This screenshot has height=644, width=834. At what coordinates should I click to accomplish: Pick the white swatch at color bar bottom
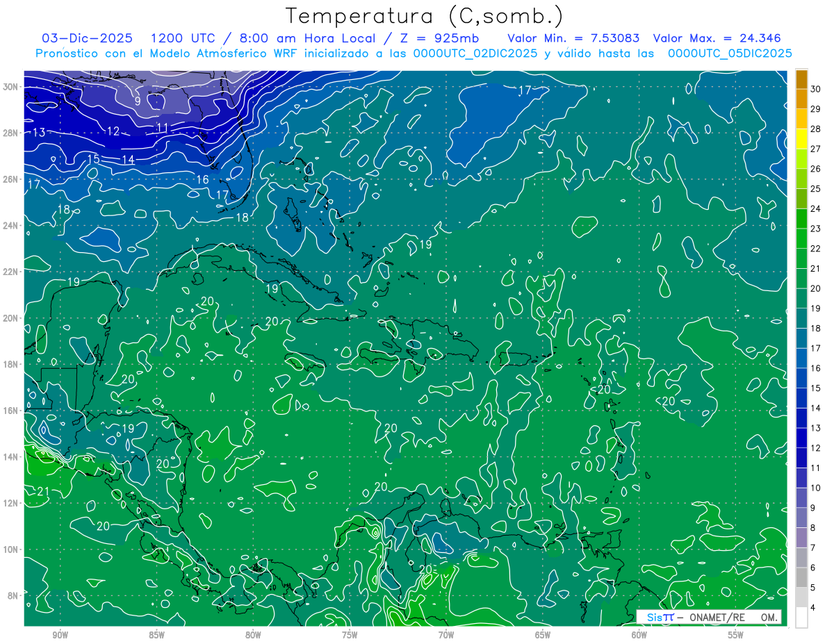[x=801, y=617]
